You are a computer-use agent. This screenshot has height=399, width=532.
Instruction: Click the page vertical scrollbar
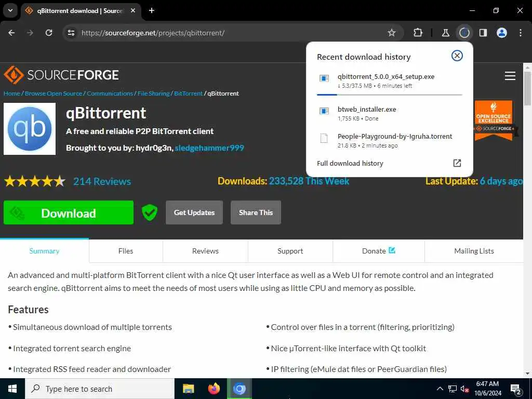[527, 89]
